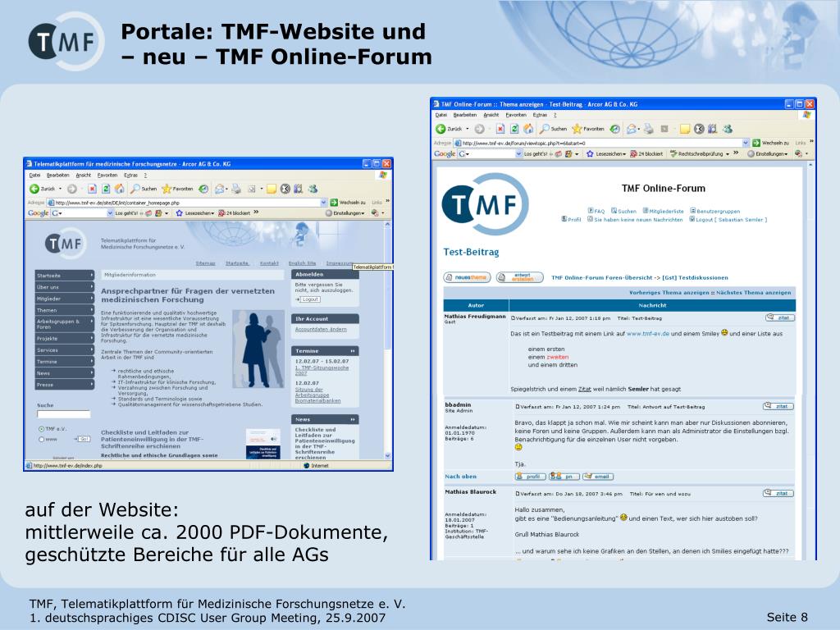
Task: Click 'Nach oben' link beside bbadmin's post
Action: point(460,477)
